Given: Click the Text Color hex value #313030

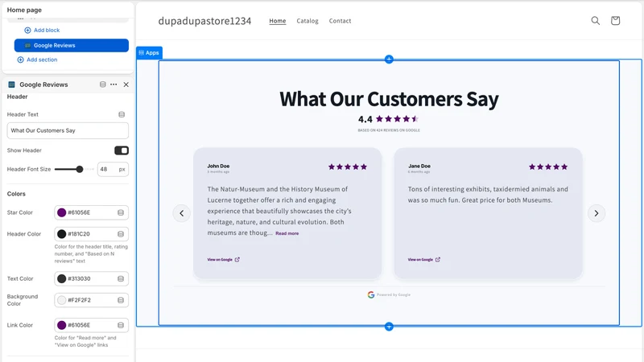Looking at the screenshot, I should coord(79,278).
